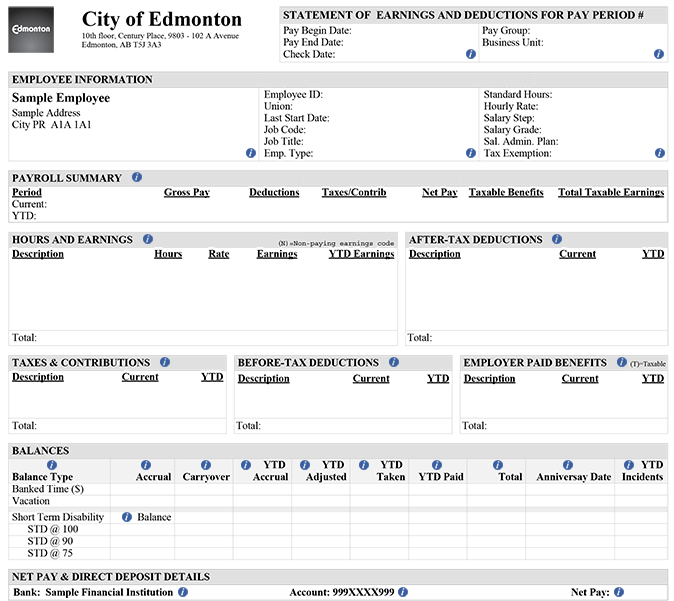Open info icon above Anniversary Date
The image size is (674, 601).
point(568,465)
